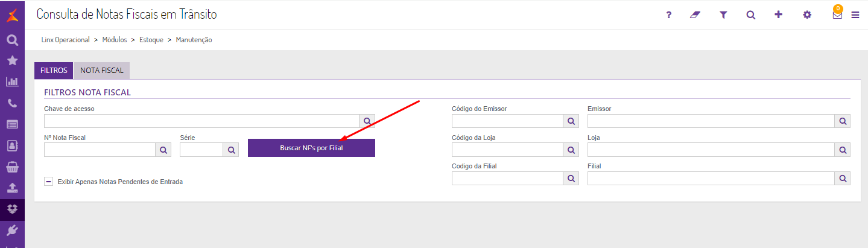The width and height of the screenshot is (868, 248).
Task: Open settings gear icon in header
Action: 807,15
